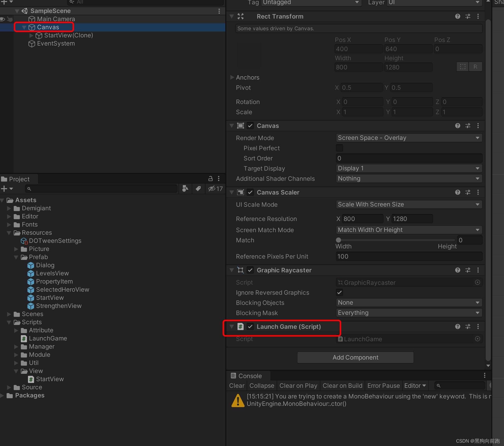This screenshot has height=446, width=504.
Task: Click search by label tag icon
Action: [198, 189]
